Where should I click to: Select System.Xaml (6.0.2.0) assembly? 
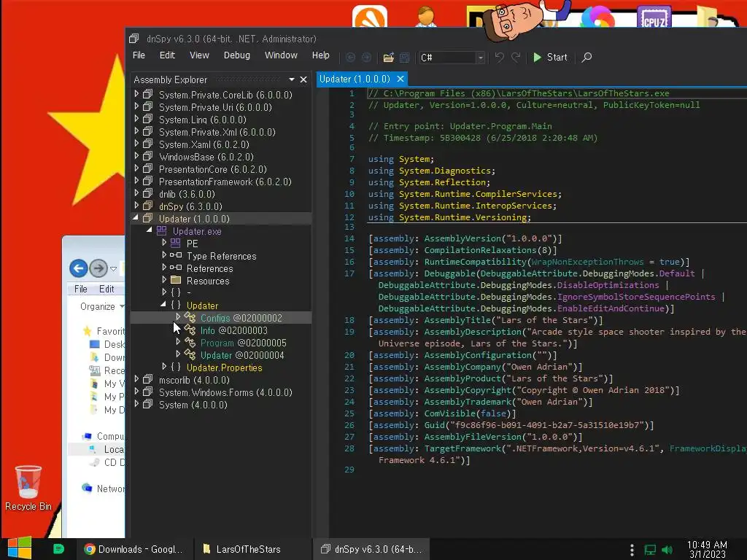click(x=204, y=144)
